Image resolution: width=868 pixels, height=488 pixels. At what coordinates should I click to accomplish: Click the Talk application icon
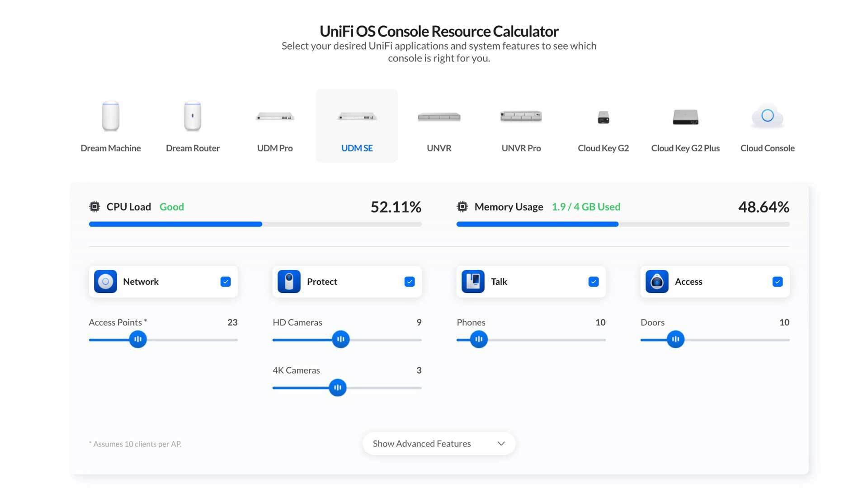point(473,281)
